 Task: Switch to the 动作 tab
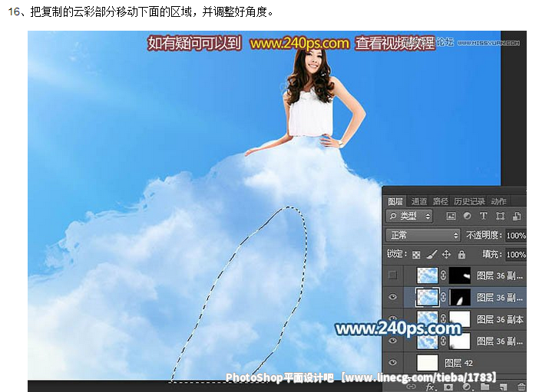pyautogui.click(x=498, y=201)
